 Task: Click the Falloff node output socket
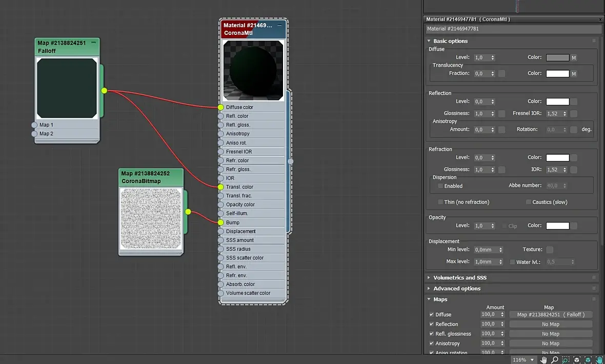[104, 91]
